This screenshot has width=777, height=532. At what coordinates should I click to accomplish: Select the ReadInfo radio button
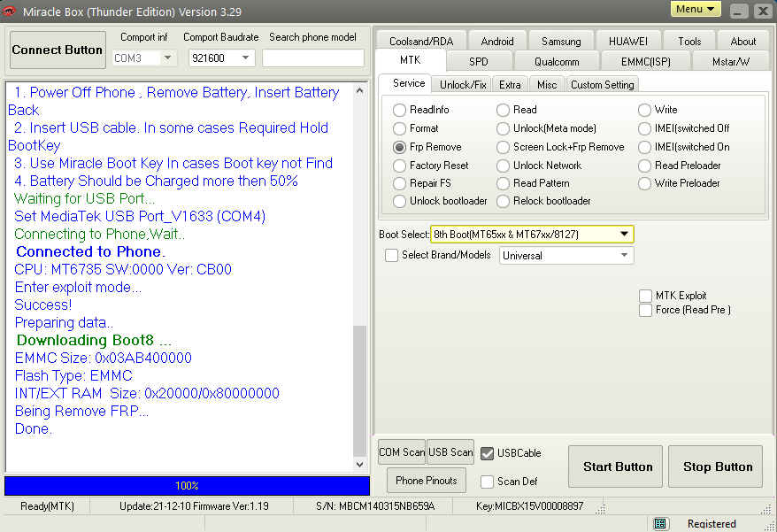399,110
